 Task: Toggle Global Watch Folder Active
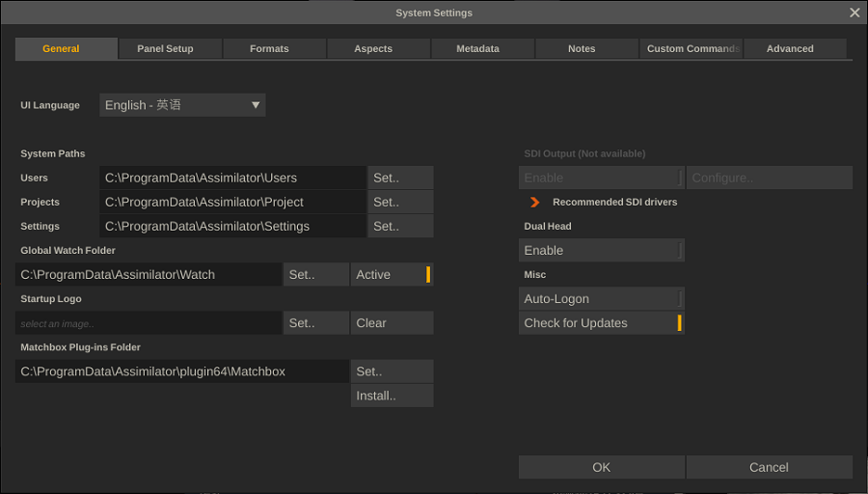[392, 275]
